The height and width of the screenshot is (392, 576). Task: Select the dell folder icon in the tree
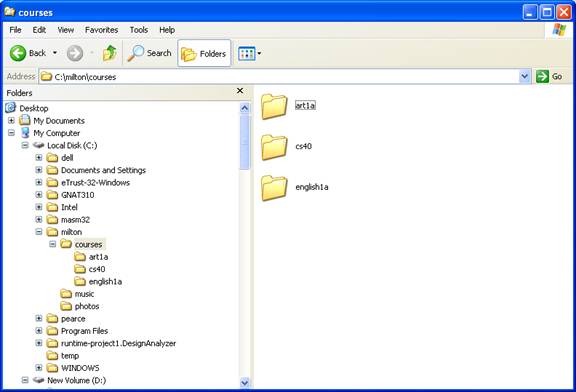coord(53,158)
